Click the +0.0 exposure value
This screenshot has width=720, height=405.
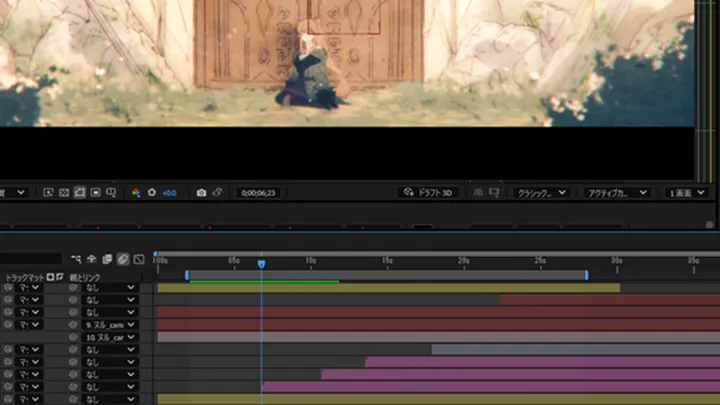coord(169,193)
